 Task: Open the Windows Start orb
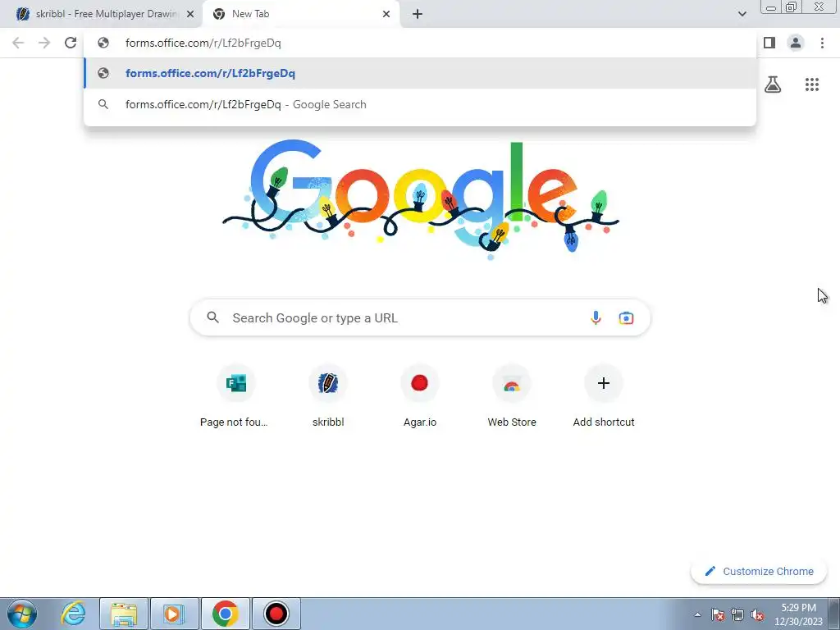[21, 614]
